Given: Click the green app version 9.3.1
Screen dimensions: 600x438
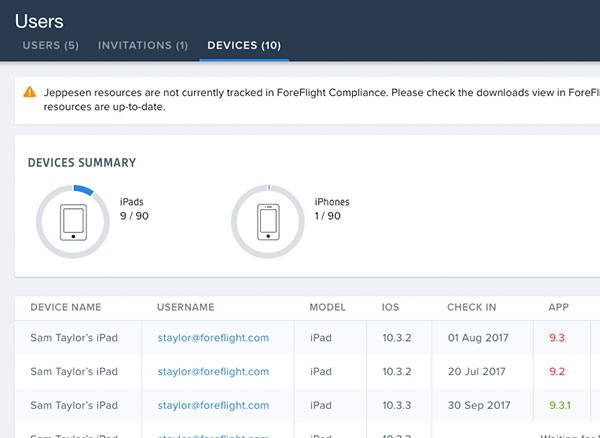Looking at the screenshot, I should 560,405.
